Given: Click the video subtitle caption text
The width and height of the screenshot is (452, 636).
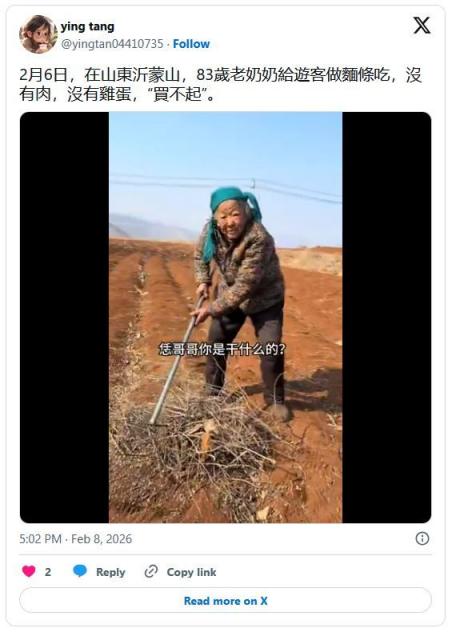Looking at the screenshot, I should click(x=222, y=349).
